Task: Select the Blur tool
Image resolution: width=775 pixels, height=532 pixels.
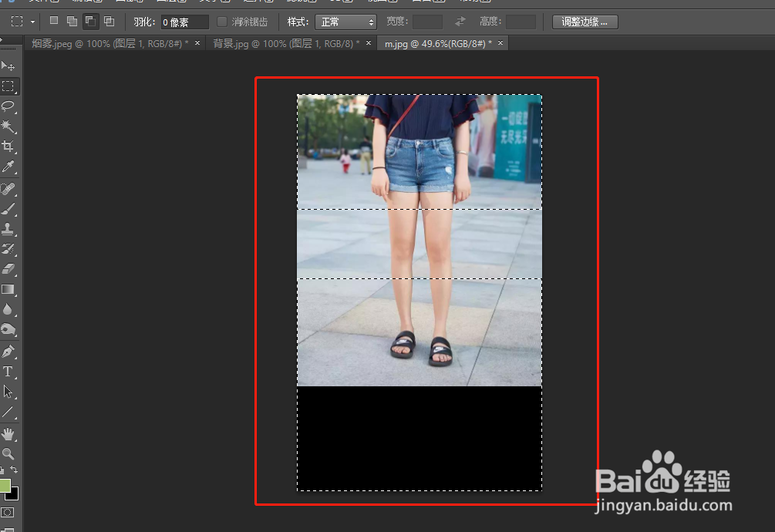Action: coord(8,309)
